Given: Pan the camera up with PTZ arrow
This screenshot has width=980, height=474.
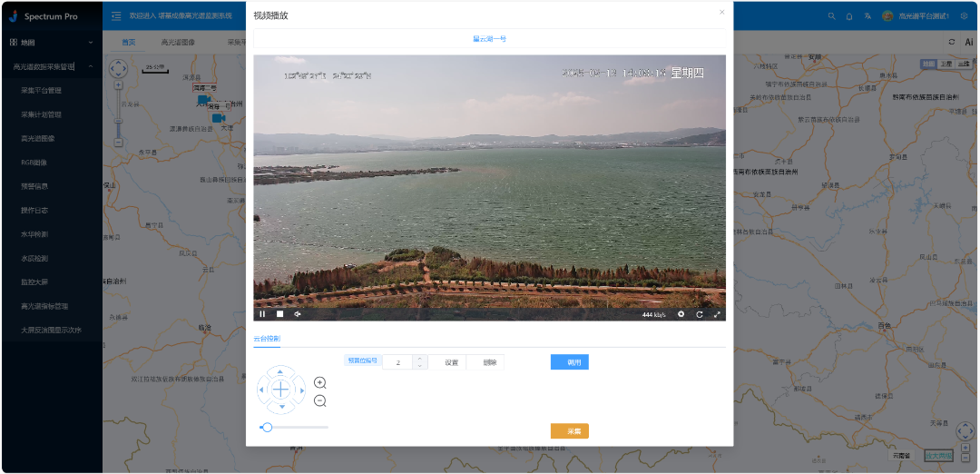Looking at the screenshot, I should 281,371.
